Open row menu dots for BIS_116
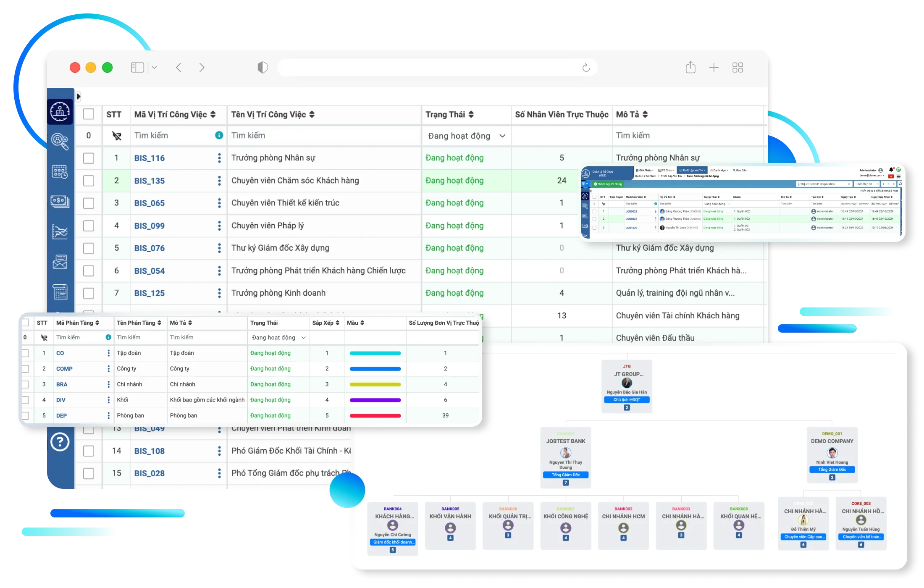This screenshot has height=588, width=924. pos(219,158)
